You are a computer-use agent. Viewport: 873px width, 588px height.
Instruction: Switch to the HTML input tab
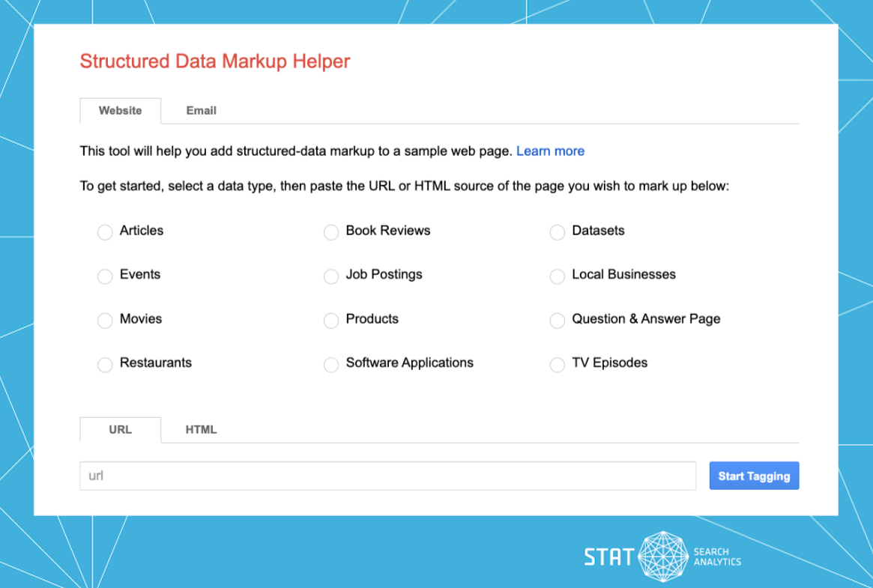tap(201, 429)
